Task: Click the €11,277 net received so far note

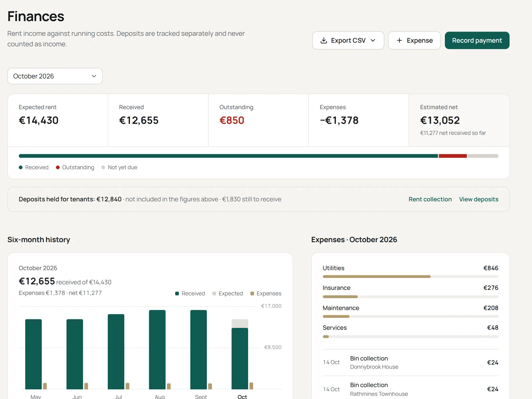Action: point(453,133)
